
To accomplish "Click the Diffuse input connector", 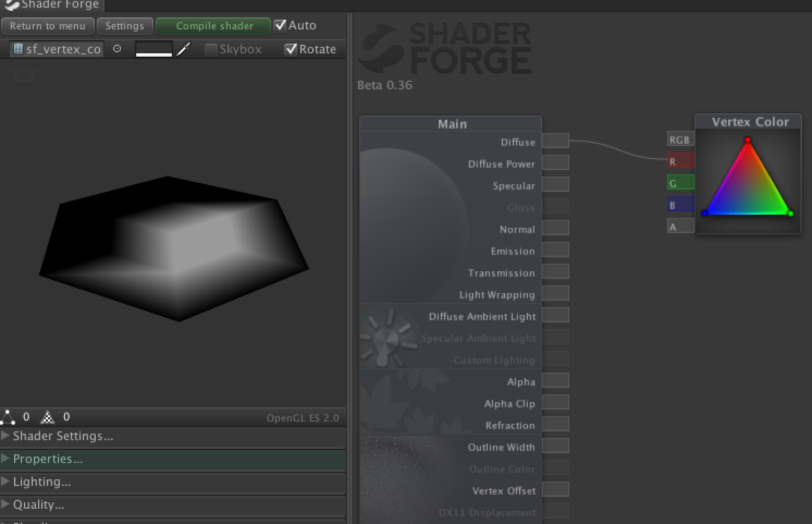I will click(x=556, y=141).
